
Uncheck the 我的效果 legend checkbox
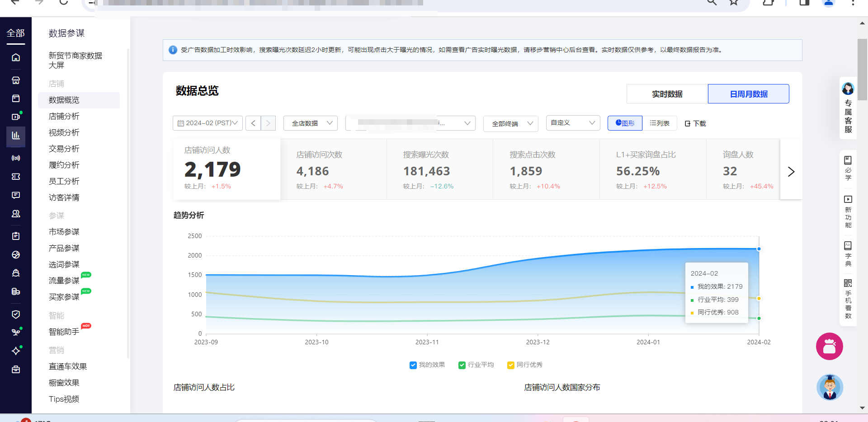pyautogui.click(x=413, y=365)
